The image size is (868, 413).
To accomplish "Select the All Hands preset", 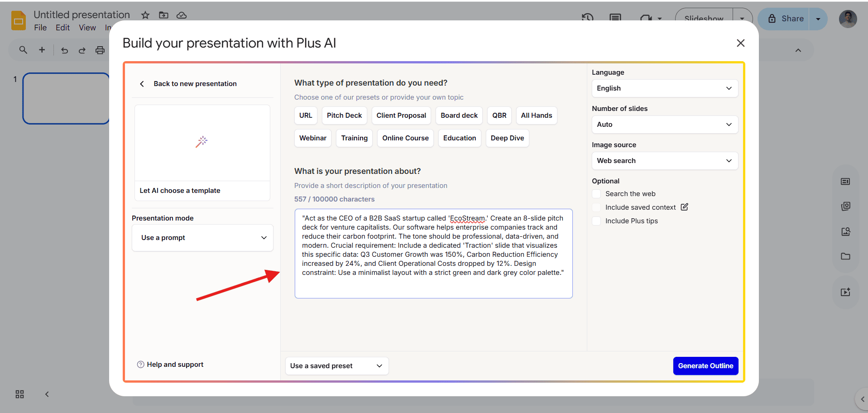I will click(x=537, y=115).
